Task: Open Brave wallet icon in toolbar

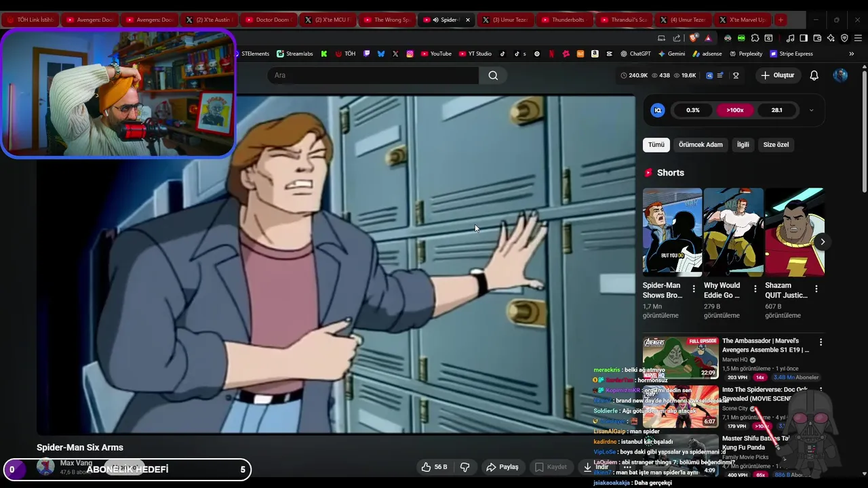Action: [817, 38]
